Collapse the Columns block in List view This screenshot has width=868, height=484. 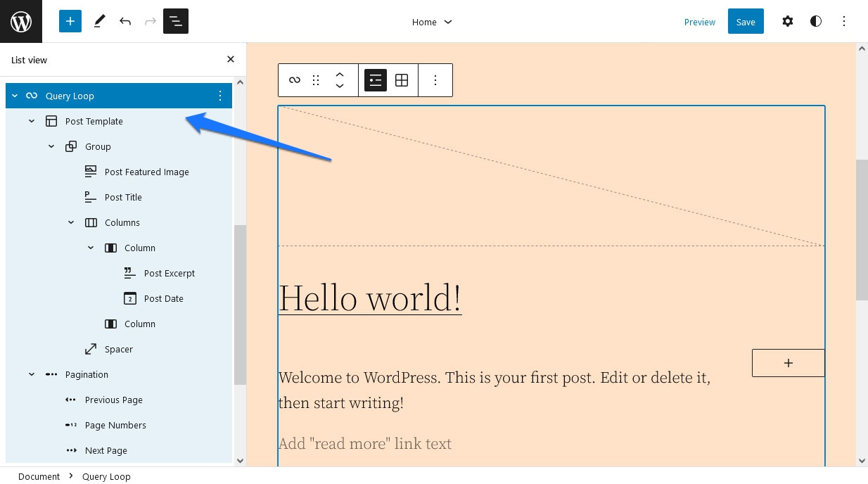70,222
